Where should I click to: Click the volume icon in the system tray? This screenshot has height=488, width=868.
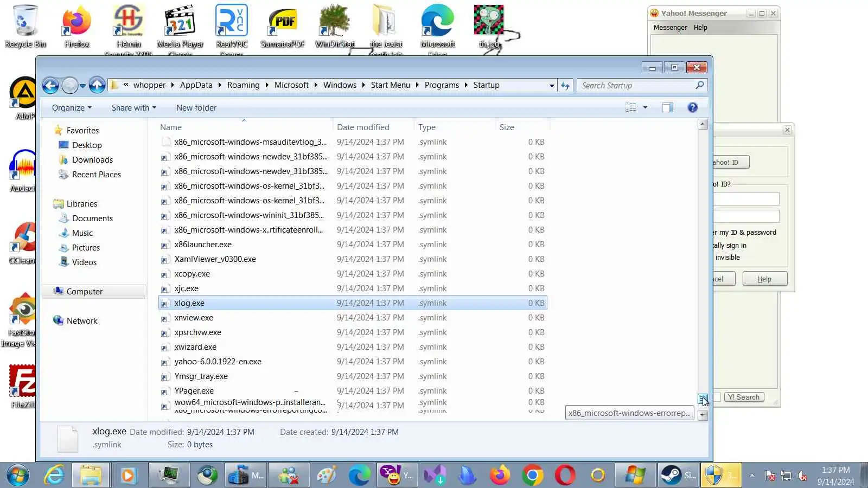pos(802,476)
